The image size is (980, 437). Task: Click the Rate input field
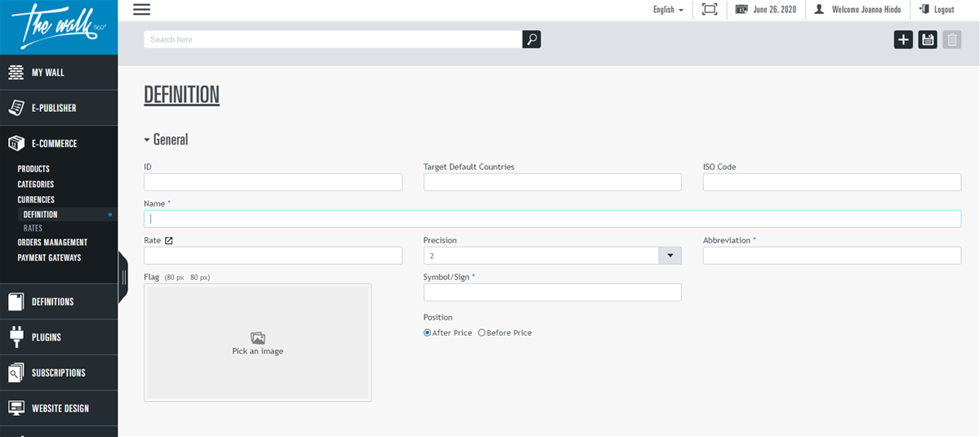click(x=273, y=256)
